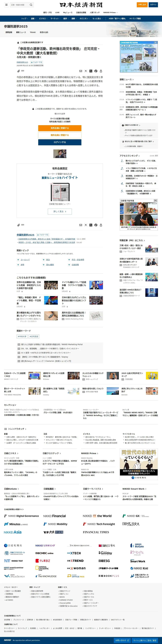Switch to the 開票速報 tab
This screenshot has height=644, width=162.
[9, 32]
